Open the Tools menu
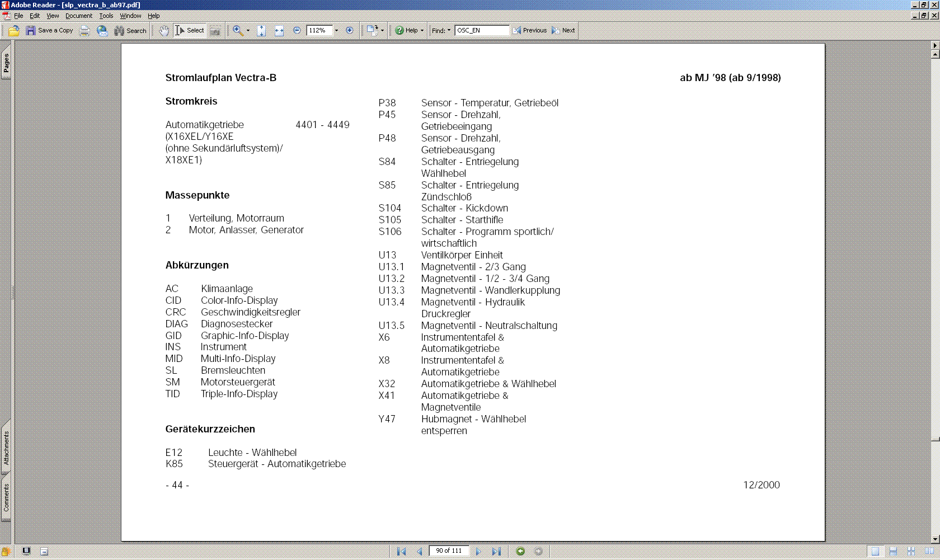 (x=106, y=16)
